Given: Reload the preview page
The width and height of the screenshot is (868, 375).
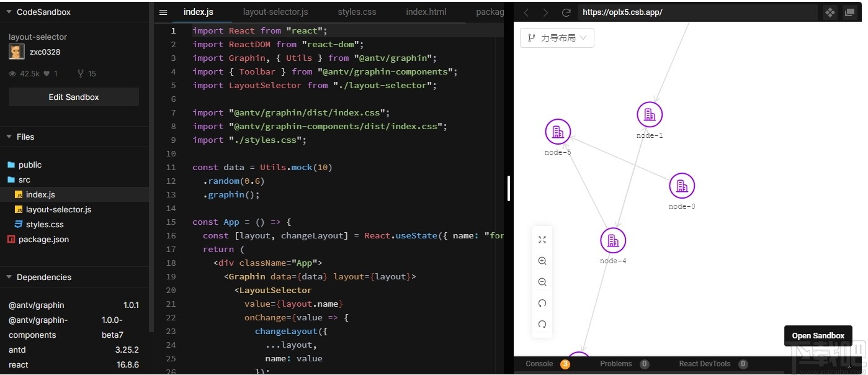Looking at the screenshot, I should 566,12.
